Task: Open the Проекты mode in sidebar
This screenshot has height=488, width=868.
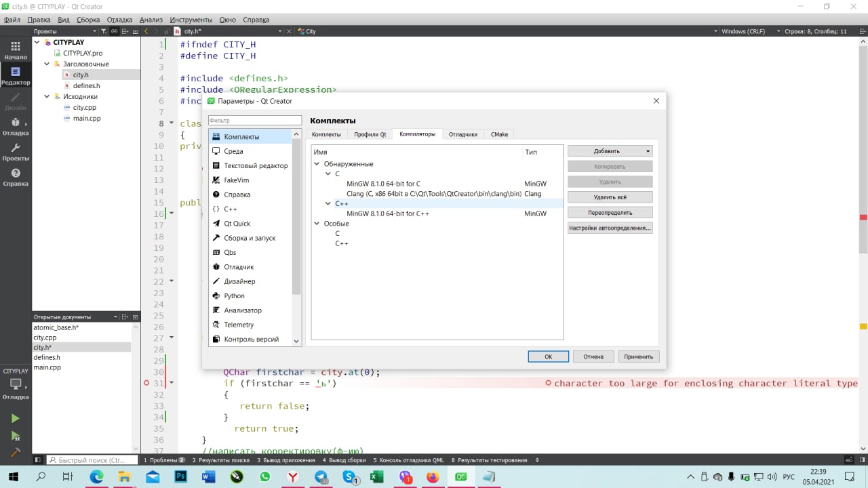Action: tap(16, 152)
